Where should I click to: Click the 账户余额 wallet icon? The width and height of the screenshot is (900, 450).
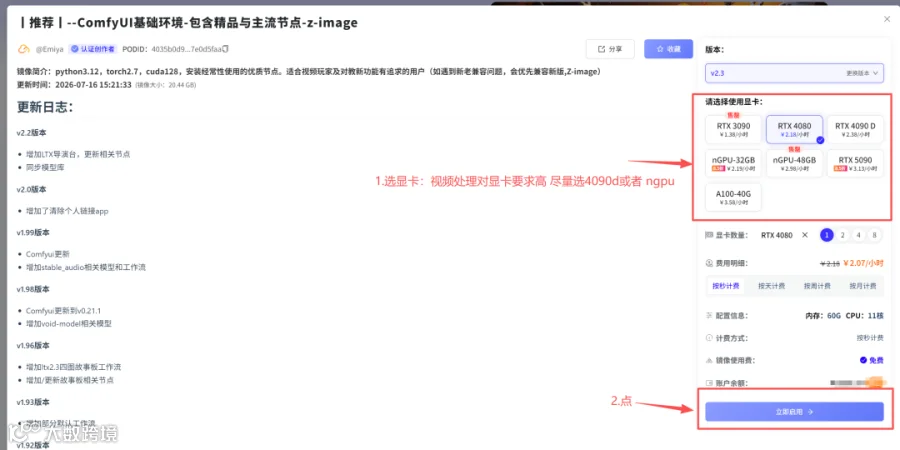click(709, 383)
